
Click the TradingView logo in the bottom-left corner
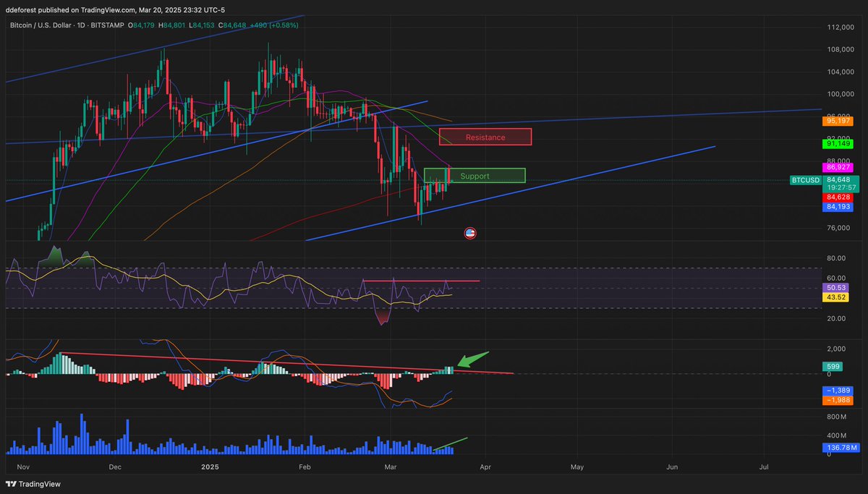32,483
